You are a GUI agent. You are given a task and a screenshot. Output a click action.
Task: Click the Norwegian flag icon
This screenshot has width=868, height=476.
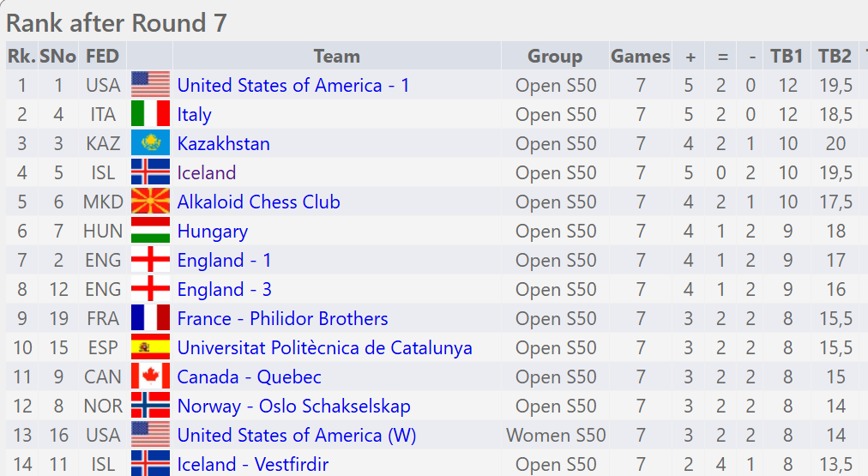[x=150, y=406]
